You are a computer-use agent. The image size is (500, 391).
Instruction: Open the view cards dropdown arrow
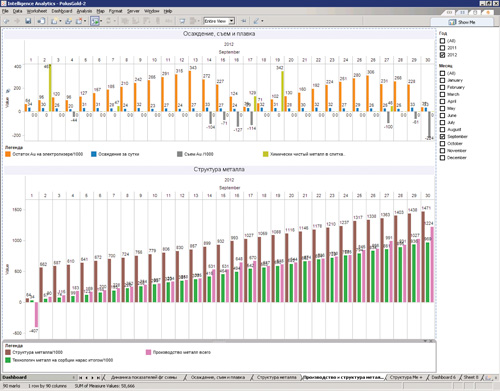point(198,21)
